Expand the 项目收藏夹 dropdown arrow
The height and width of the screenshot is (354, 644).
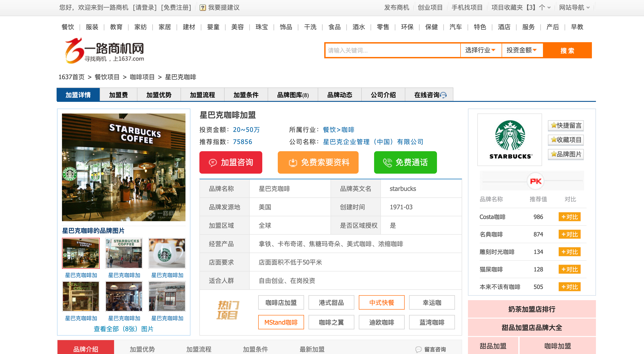(549, 8)
